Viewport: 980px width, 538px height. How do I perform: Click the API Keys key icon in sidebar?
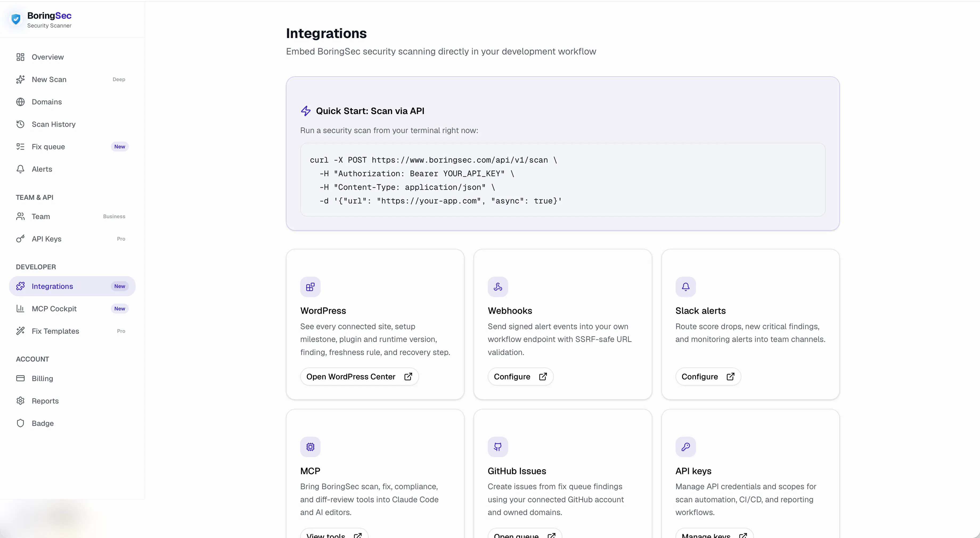pyautogui.click(x=21, y=239)
